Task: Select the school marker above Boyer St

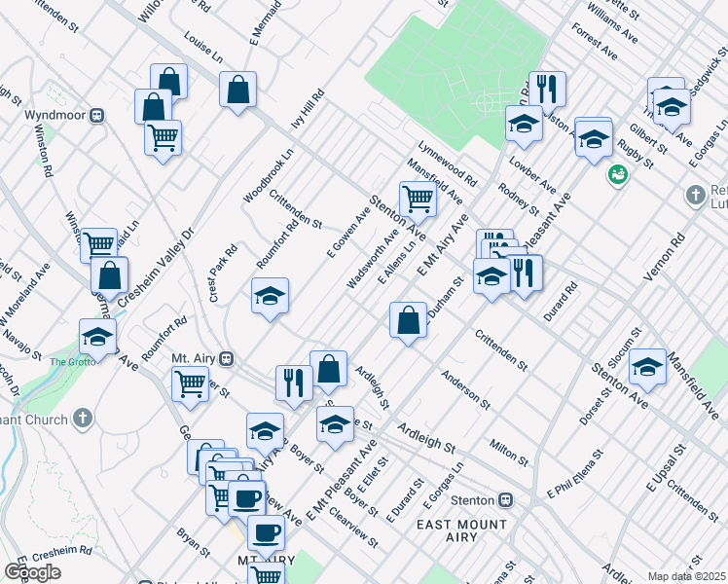Action: point(335,428)
